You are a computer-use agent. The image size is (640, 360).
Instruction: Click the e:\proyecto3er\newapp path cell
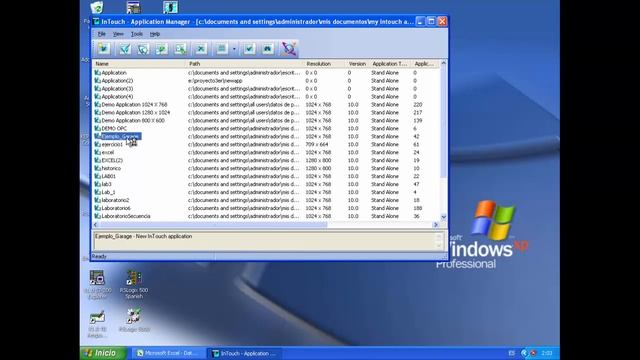(215, 80)
